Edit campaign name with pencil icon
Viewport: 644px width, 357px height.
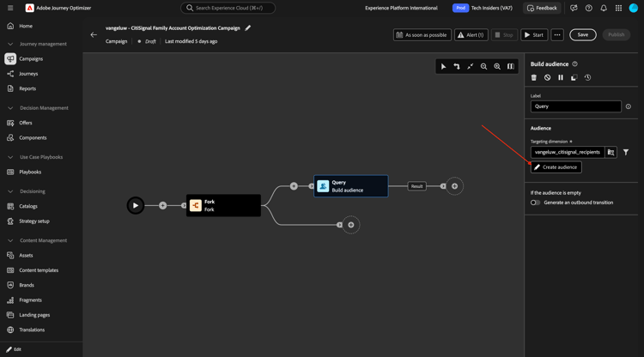click(247, 28)
